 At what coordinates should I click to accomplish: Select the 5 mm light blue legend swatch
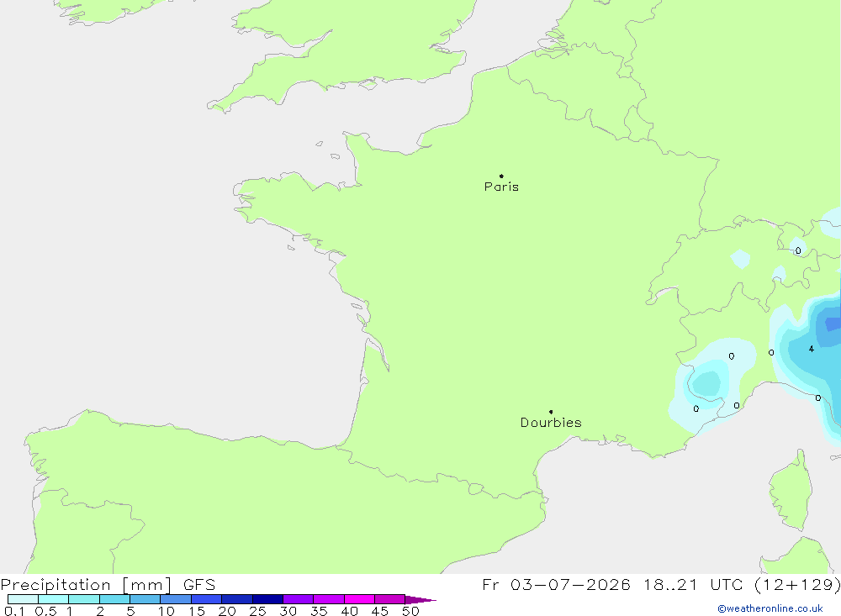(x=145, y=599)
